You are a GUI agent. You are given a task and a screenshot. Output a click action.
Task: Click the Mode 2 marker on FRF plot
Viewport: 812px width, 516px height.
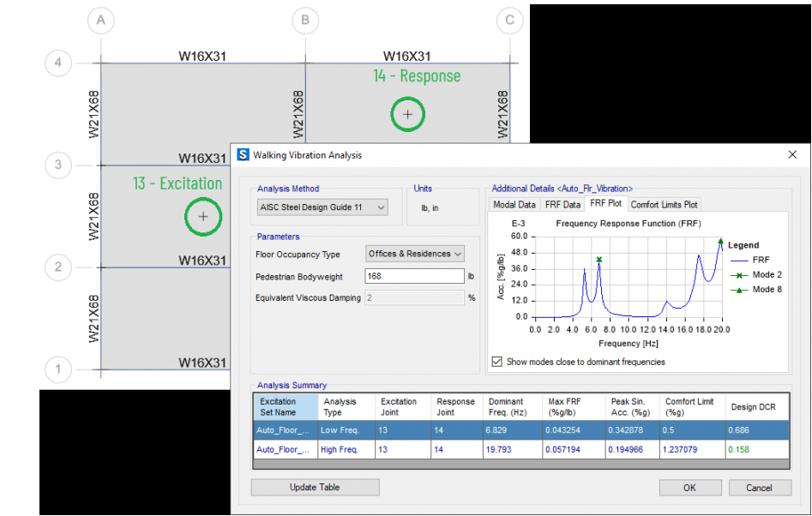click(599, 260)
